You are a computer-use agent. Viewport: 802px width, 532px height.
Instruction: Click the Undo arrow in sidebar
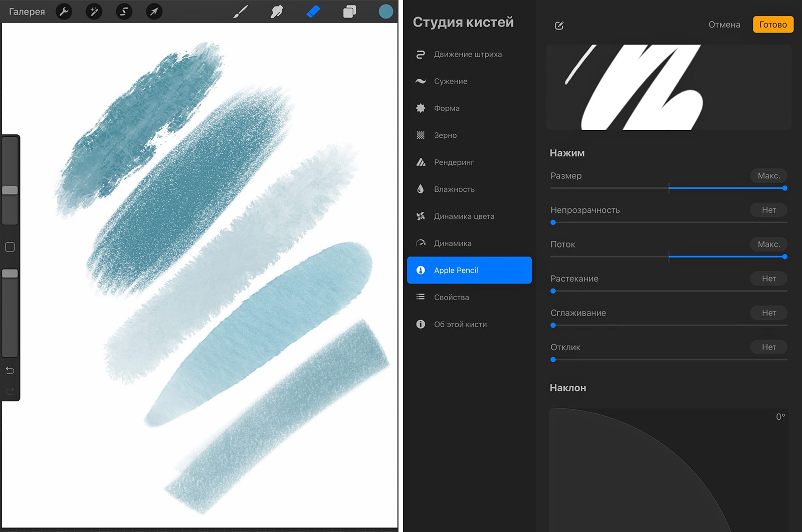[10, 370]
